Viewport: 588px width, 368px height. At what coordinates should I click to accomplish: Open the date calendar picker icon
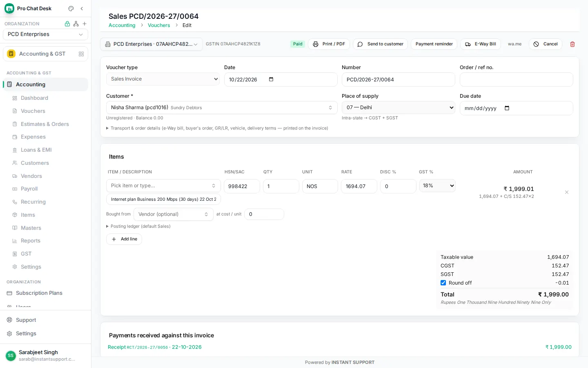(271, 79)
